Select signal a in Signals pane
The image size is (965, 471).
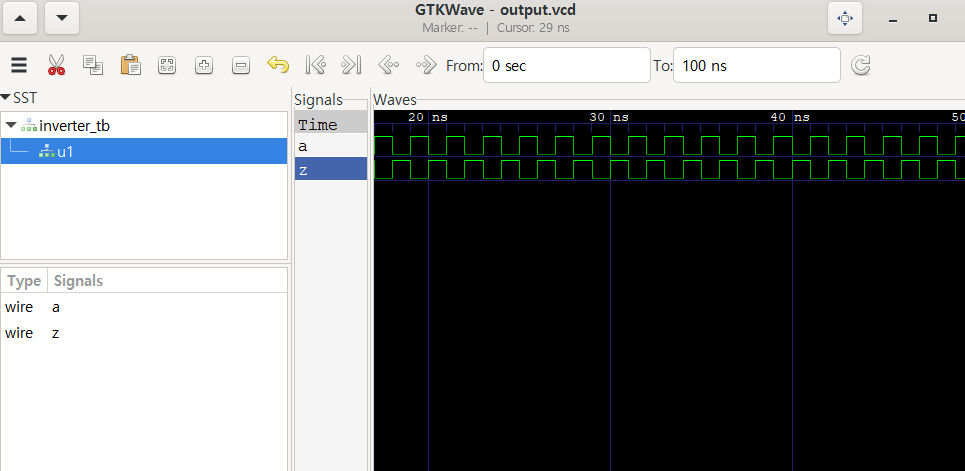click(x=331, y=147)
